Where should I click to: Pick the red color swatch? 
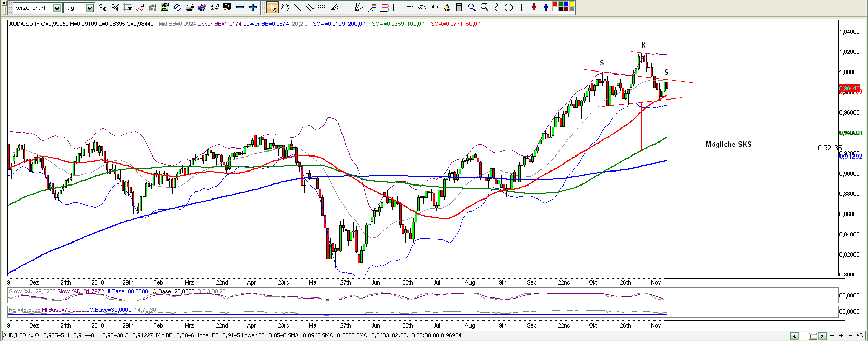pos(555,4)
